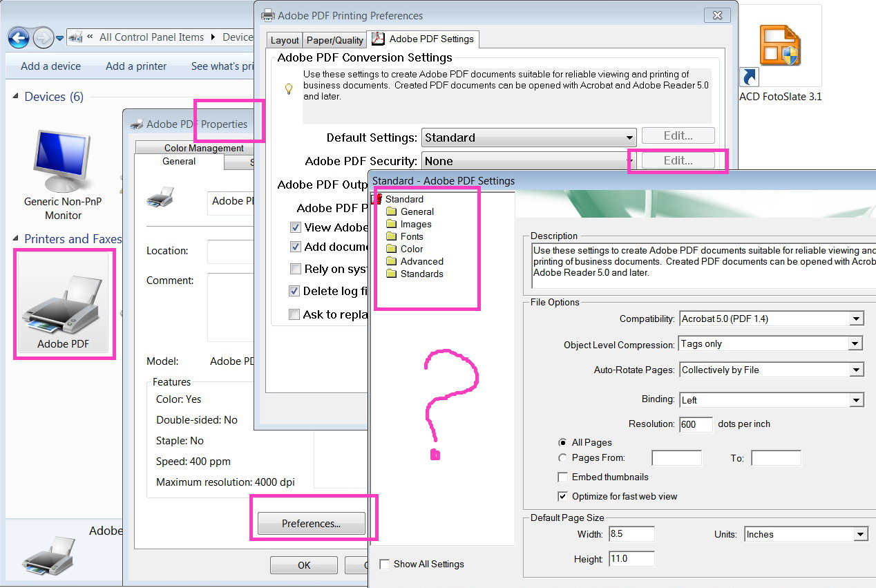Click Edit... next to Default Settings
Screen dimensions: 876x588
pos(678,135)
